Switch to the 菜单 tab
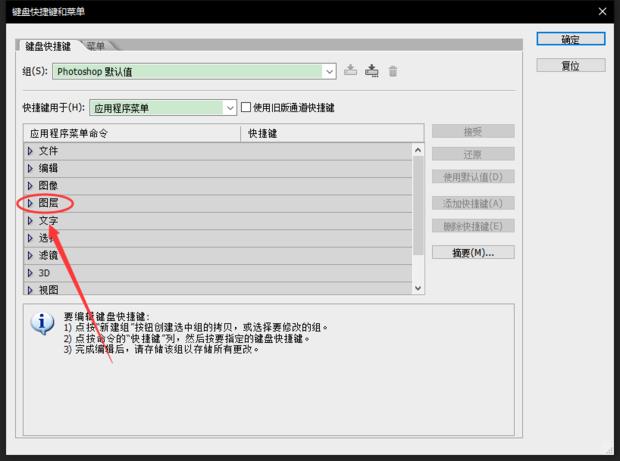 click(x=96, y=46)
